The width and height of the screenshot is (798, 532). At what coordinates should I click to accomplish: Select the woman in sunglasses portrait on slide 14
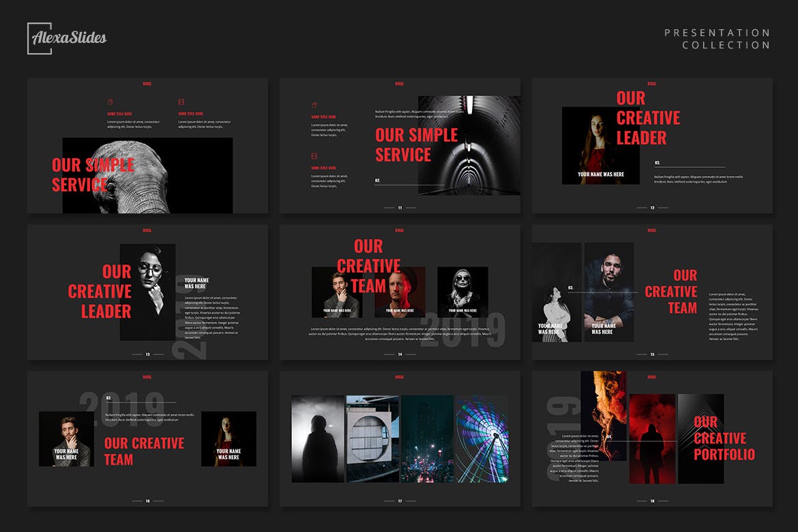[x=462, y=291]
